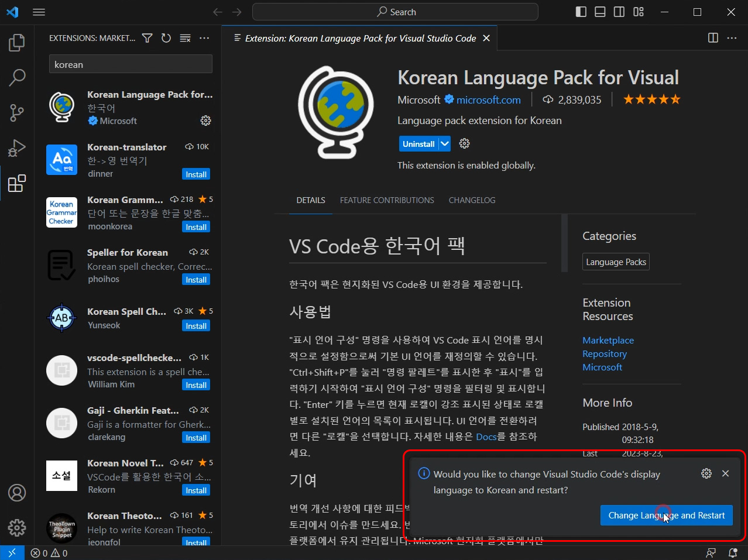Screen dimensions: 748x560
Task: Open the hamburger application menu
Action: tap(39, 12)
